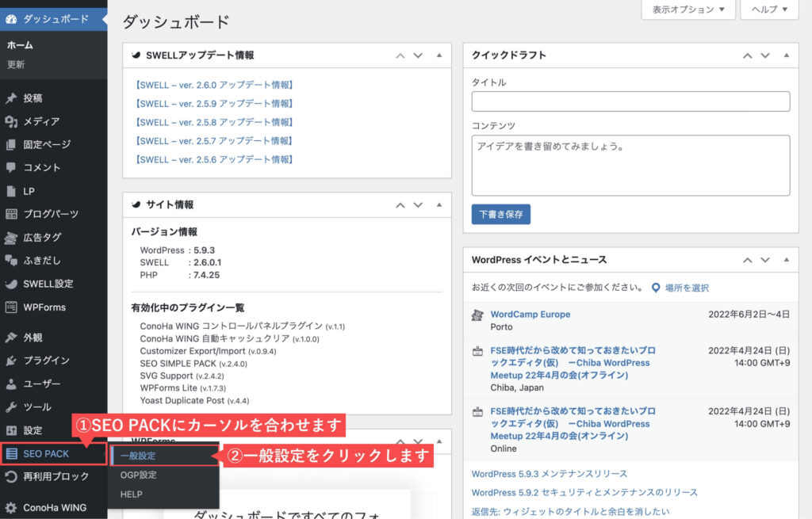The height and width of the screenshot is (519, 812).
Task: Click the 再利用ブロック recycle icon
Action: pyautogui.click(x=11, y=476)
